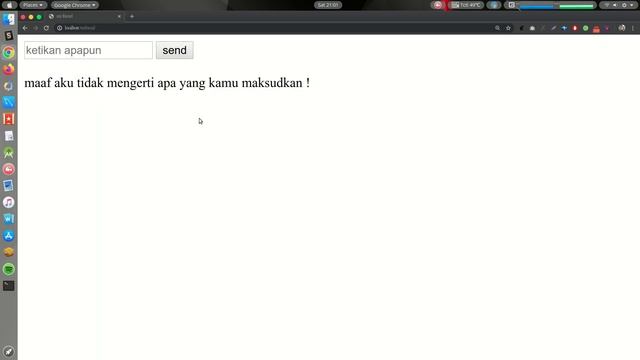Open the Places menu in top bar

pos(33,5)
